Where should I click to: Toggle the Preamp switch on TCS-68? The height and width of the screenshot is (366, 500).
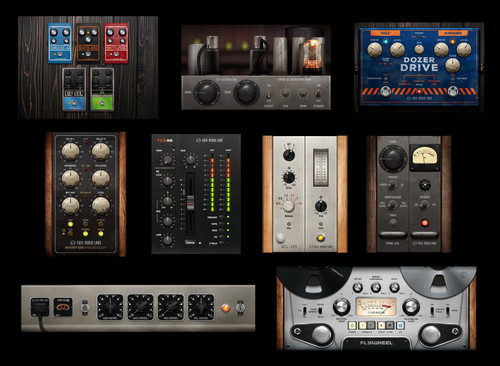[x=222, y=217]
